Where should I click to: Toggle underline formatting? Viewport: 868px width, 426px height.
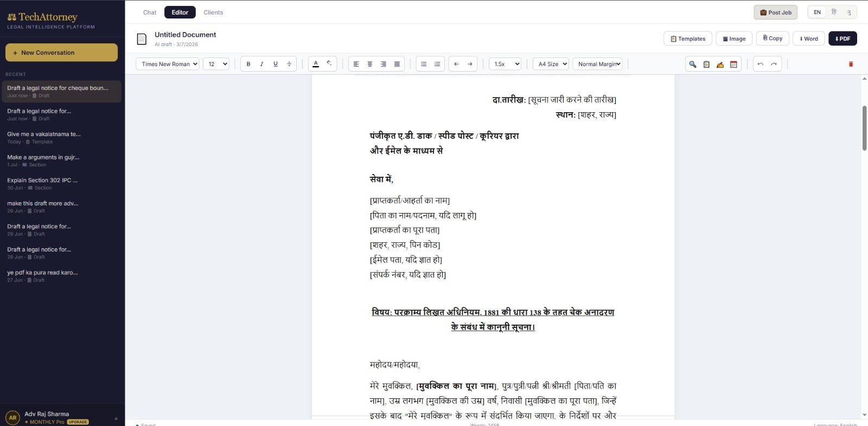[x=276, y=64]
